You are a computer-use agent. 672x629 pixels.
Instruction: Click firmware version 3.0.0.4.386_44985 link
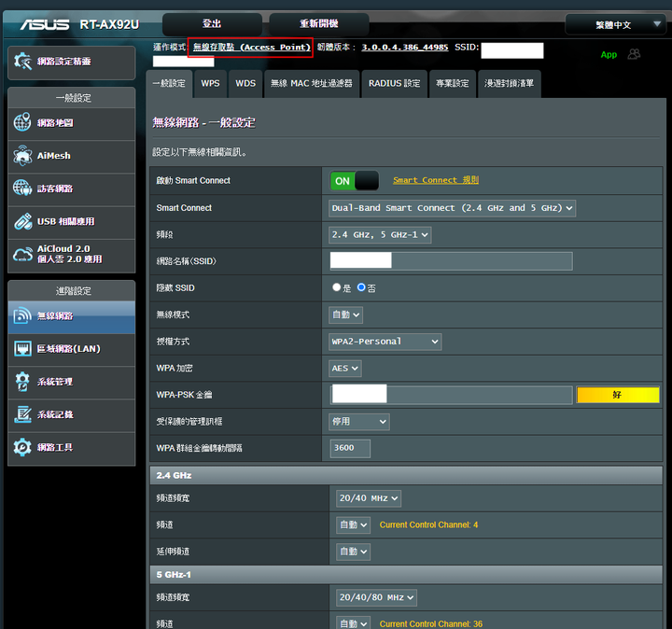(404, 48)
